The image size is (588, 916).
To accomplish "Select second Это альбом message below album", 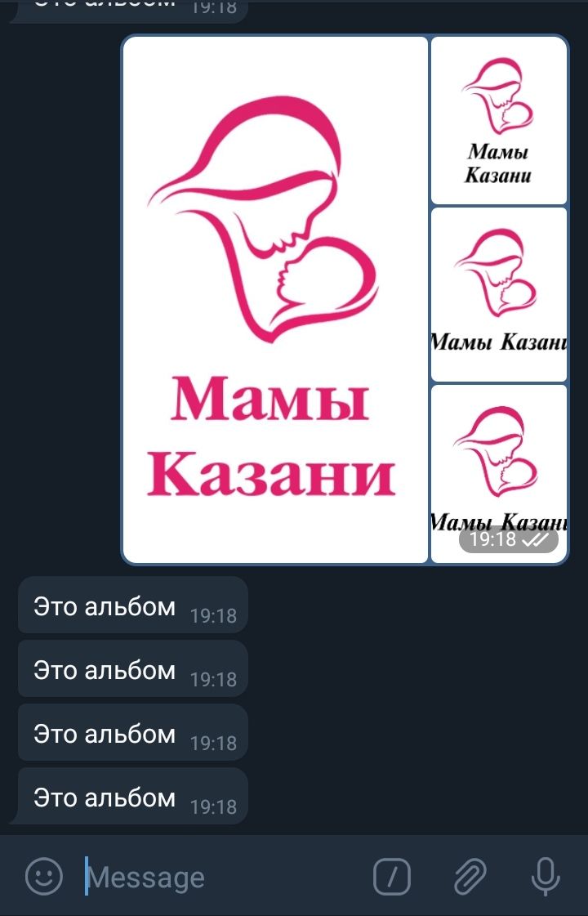I will click(132, 669).
